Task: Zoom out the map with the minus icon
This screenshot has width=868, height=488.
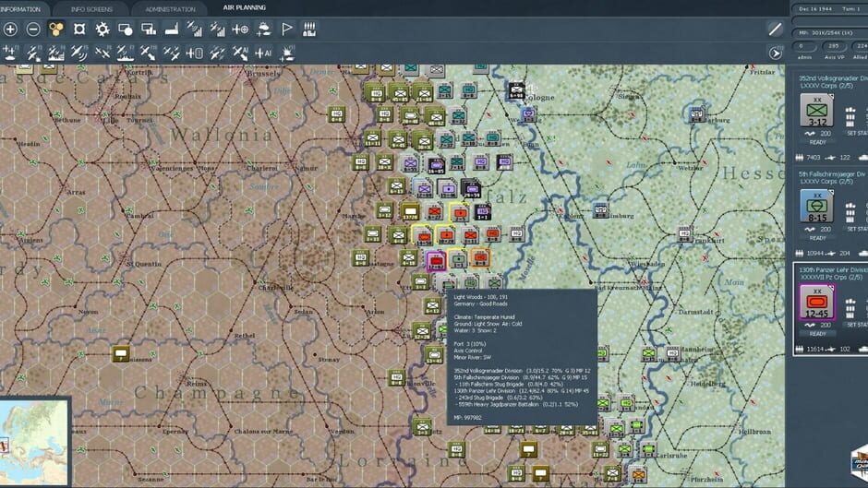Action: [33, 30]
